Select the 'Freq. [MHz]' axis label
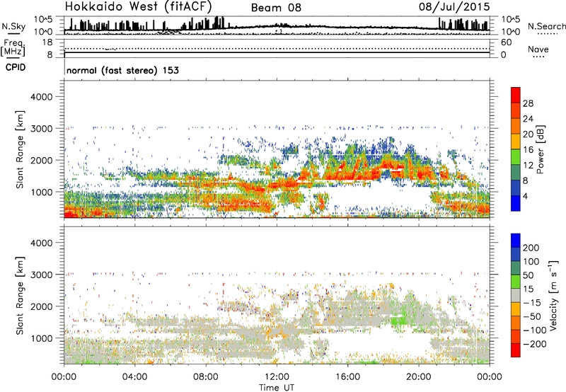Image resolution: width=566 pixels, height=392 pixels. (13, 48)
